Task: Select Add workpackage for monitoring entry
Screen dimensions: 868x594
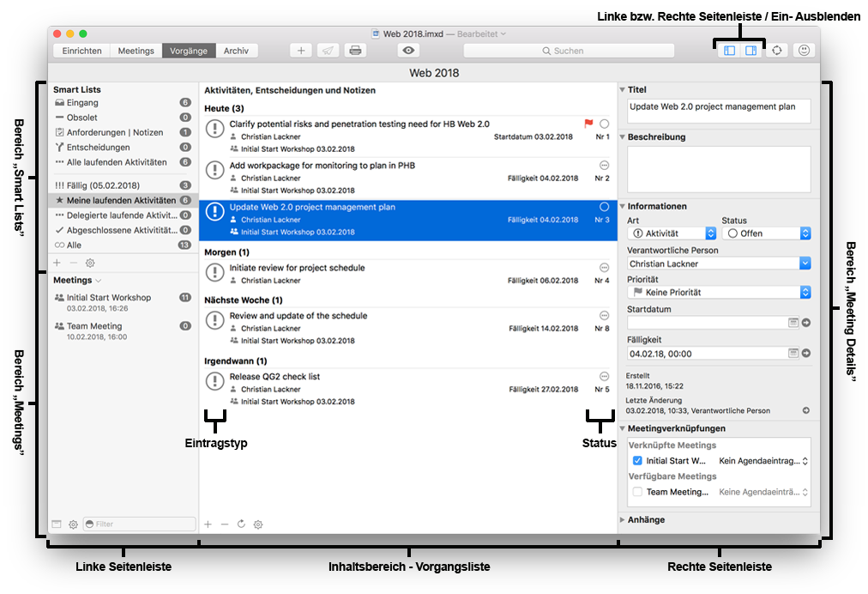Action: [x=408, y=179]
